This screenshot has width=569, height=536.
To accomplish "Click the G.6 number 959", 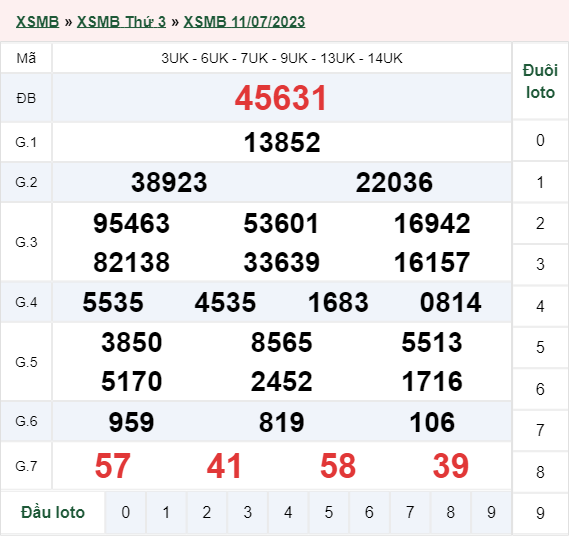I will coord(131,422).
